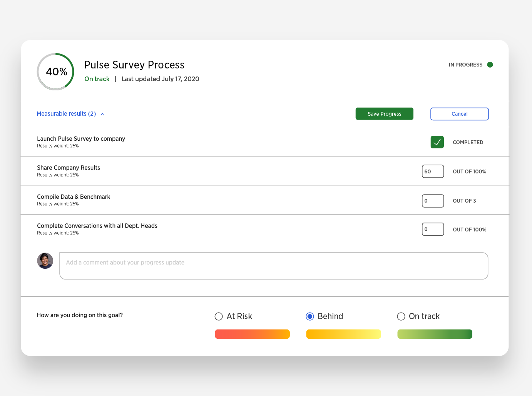Uncheck the Launch Pulse Survey completed checkbox
Viewport: 532px width, 396px height.
point(437,142)
